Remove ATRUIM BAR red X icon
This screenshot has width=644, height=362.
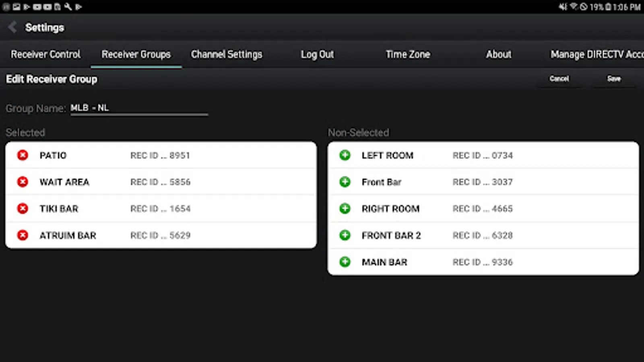point(23,235)
